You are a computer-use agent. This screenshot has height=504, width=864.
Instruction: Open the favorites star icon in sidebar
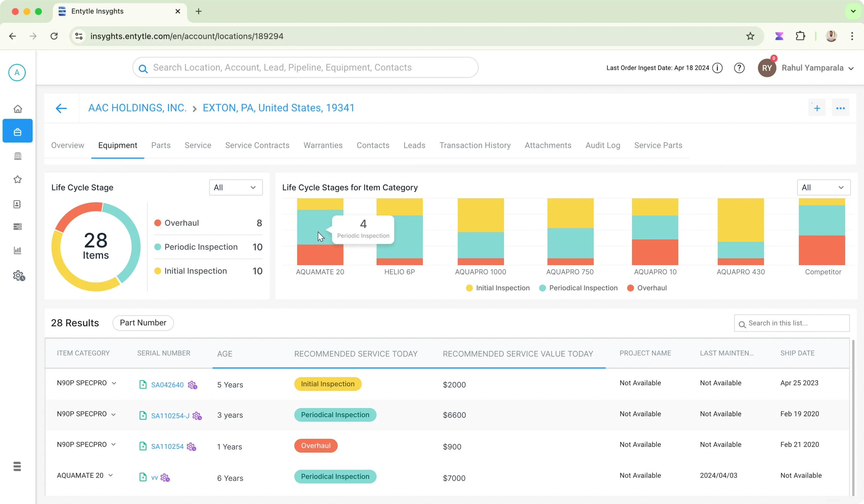click(17, 179)
